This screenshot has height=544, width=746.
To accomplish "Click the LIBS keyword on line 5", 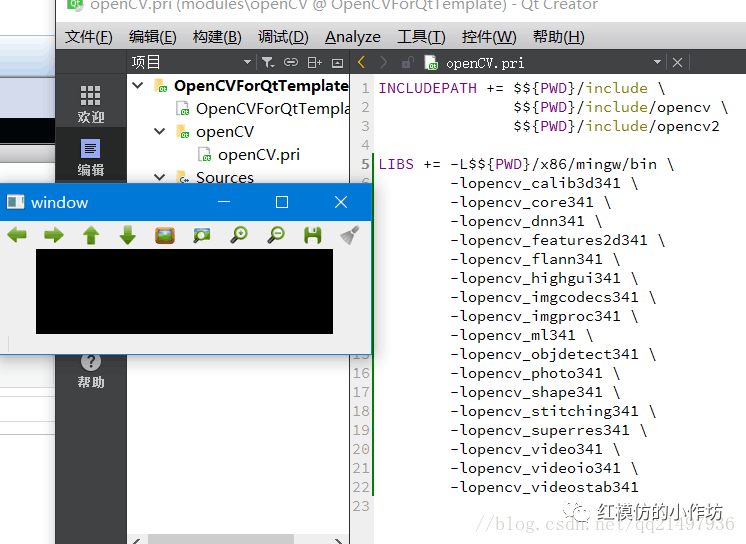I will [396, 164].
